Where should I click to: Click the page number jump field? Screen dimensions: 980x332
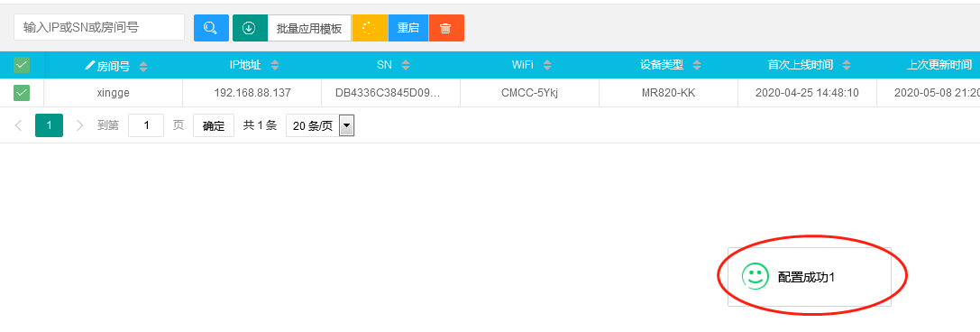[x=146, y=125]
